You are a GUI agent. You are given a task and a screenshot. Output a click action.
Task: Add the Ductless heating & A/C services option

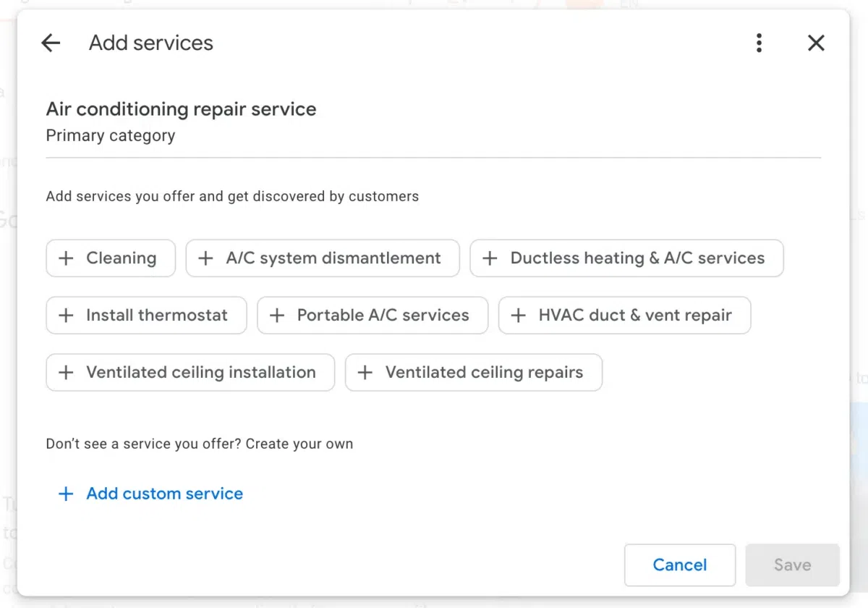626,258
